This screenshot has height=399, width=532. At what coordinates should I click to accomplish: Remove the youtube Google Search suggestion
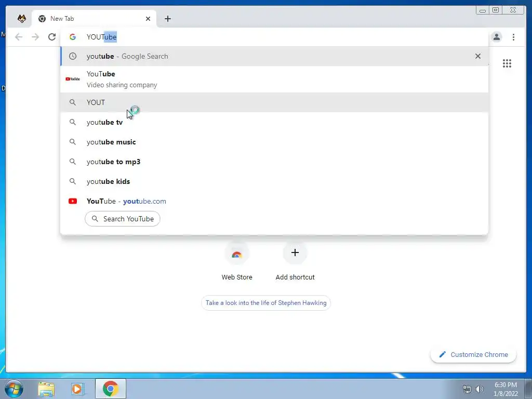478,56
